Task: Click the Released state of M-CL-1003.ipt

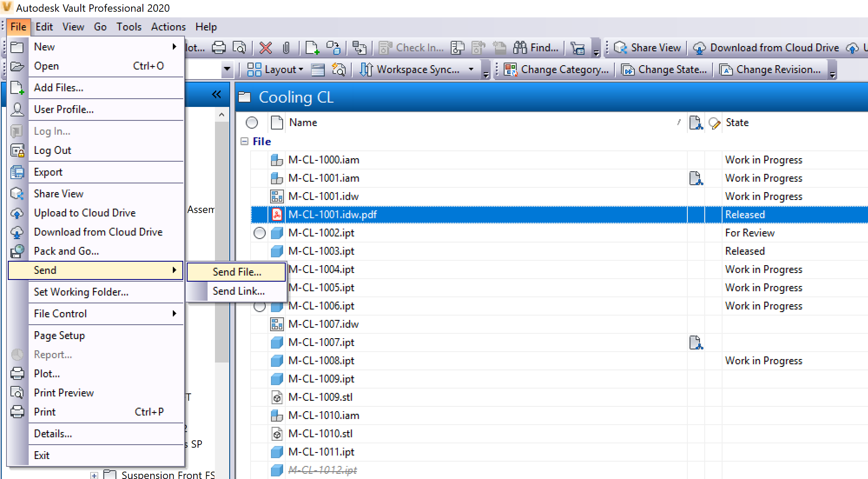Action: tap(745, 251)
